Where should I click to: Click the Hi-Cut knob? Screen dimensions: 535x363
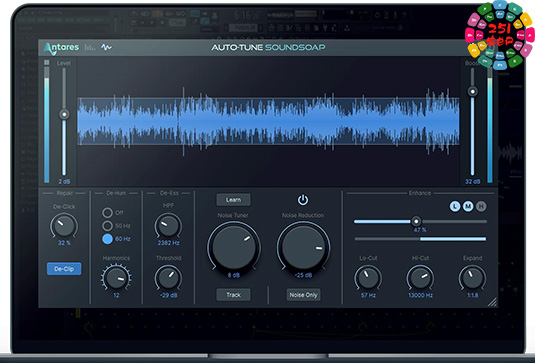[x=420, y=278]
